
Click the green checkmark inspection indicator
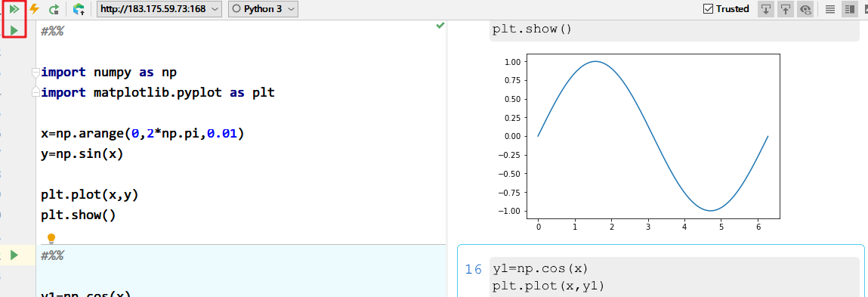click(x=440, y=26)
